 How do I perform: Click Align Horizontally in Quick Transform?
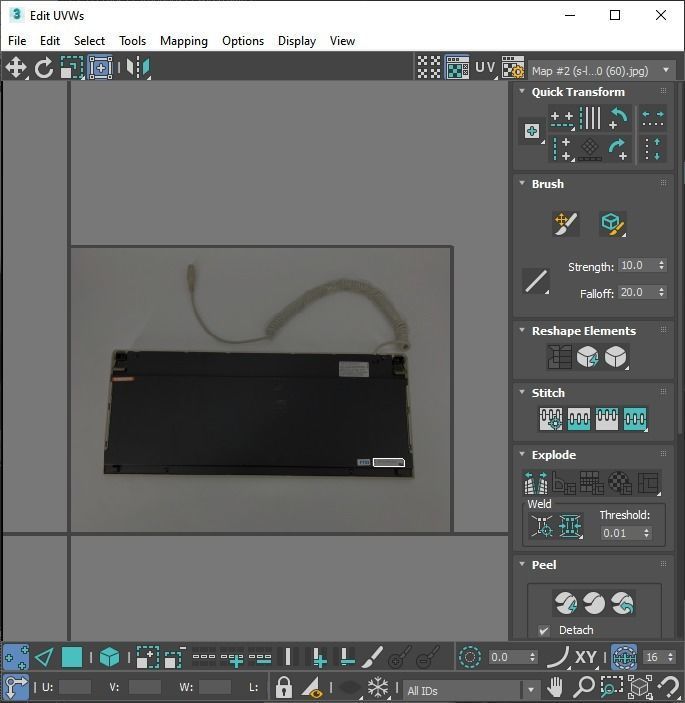[x=562, y=119]
